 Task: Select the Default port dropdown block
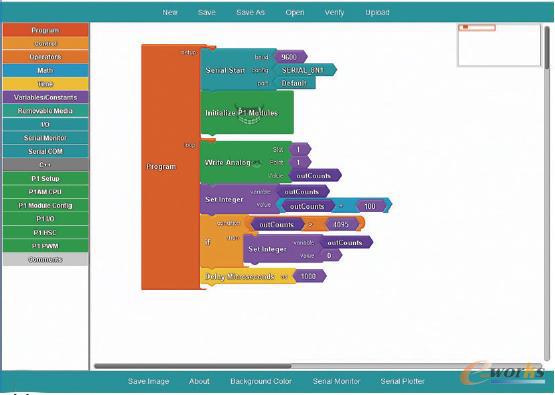pos(294,83)
